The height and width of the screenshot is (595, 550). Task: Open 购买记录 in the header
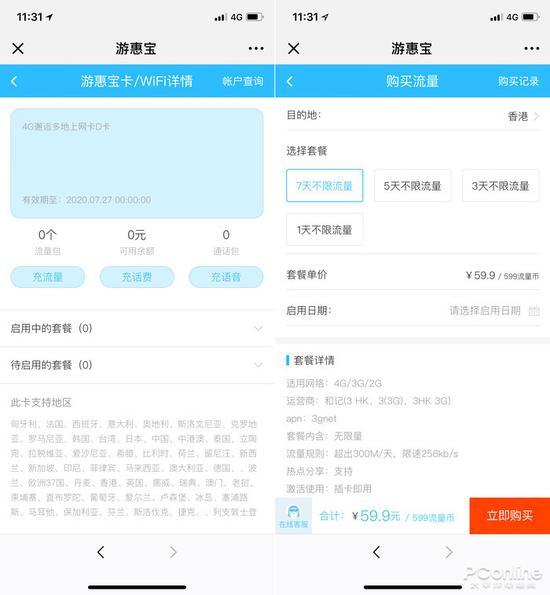(518, 81)
